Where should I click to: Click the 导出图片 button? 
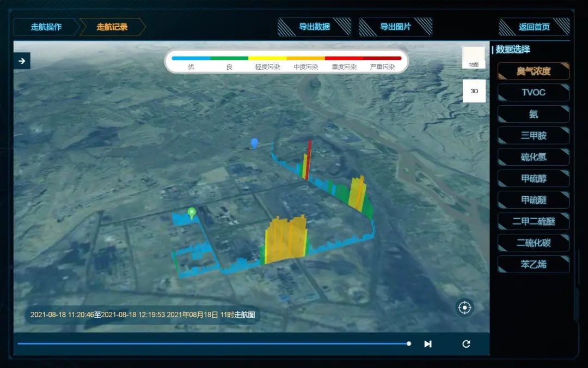(395, 27)
